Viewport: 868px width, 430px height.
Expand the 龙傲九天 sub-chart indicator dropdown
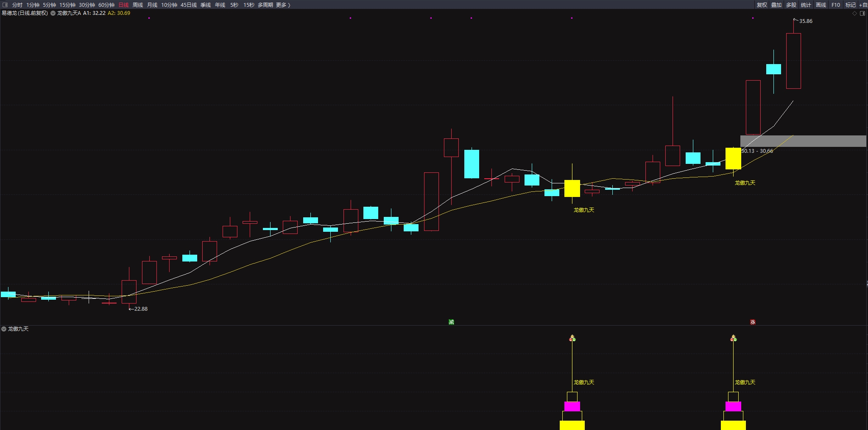[4, 329]
